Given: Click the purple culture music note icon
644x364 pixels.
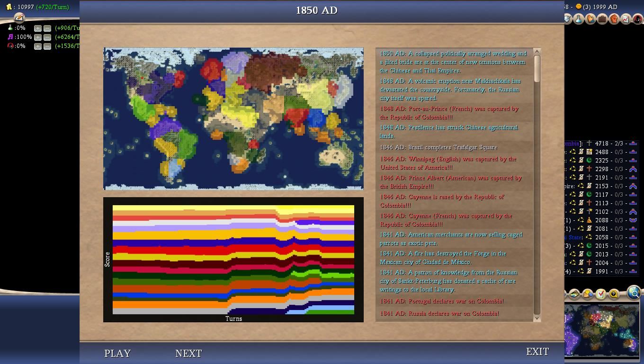Looking at the screenshot, I should pos(10,37).
